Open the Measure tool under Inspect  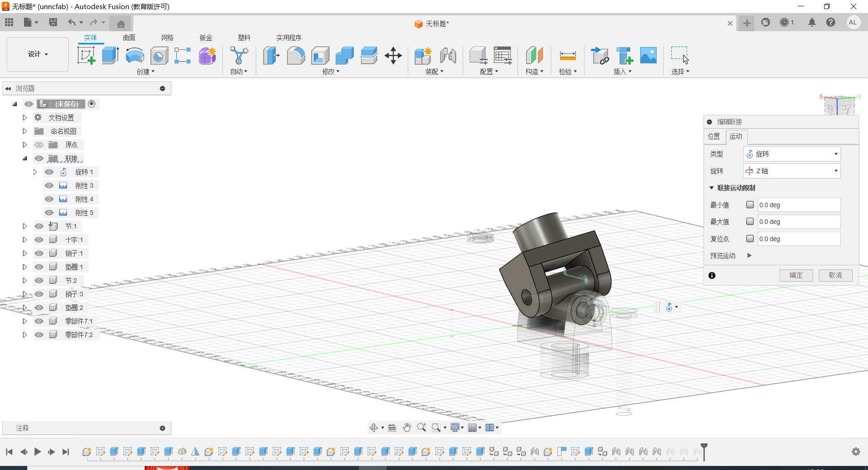pyautogui.click(x=567, y=56)
